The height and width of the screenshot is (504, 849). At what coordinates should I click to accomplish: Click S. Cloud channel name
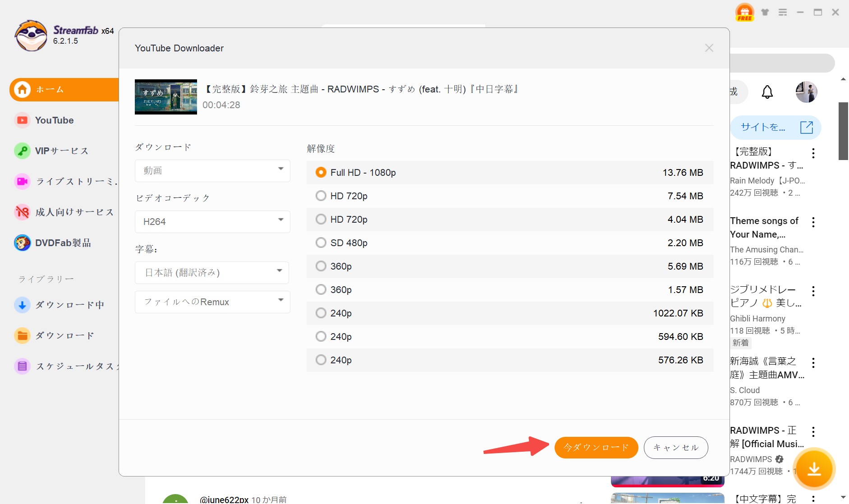745,390
